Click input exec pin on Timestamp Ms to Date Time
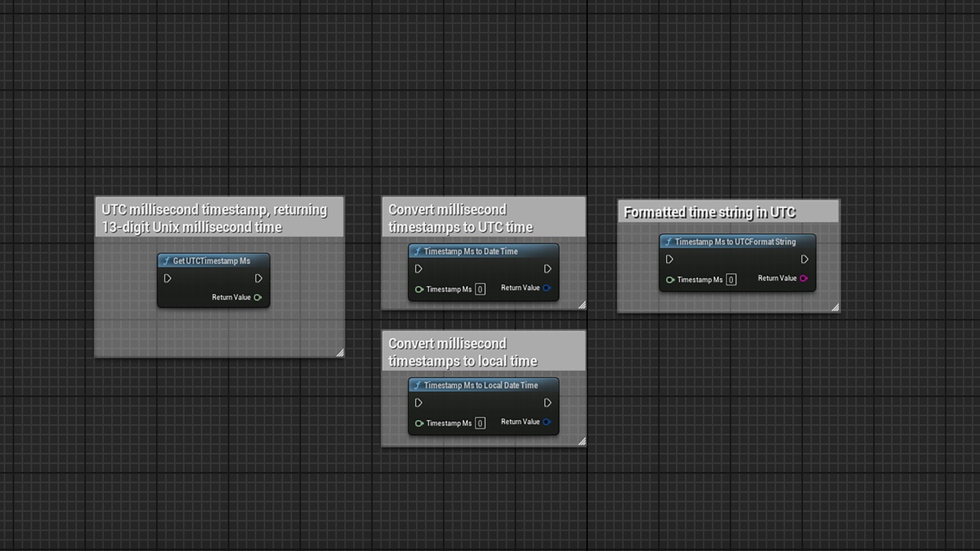980x551 pixels. (418, 269)
